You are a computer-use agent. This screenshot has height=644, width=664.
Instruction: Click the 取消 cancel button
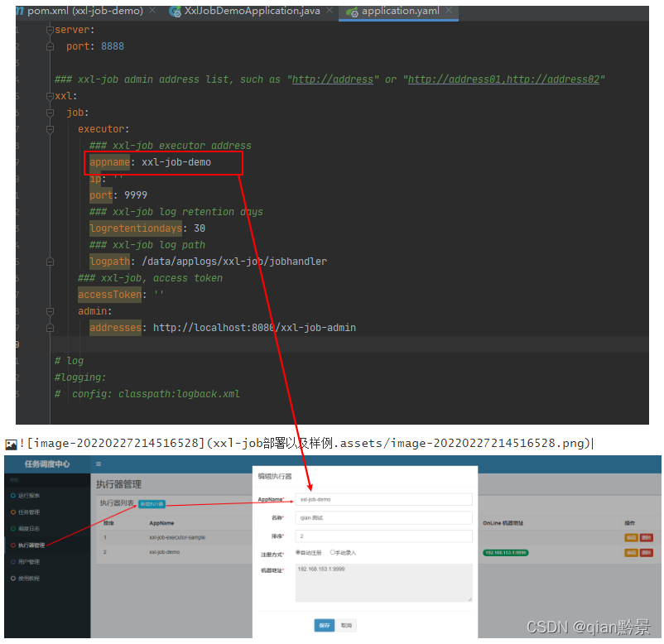point(346,625)
